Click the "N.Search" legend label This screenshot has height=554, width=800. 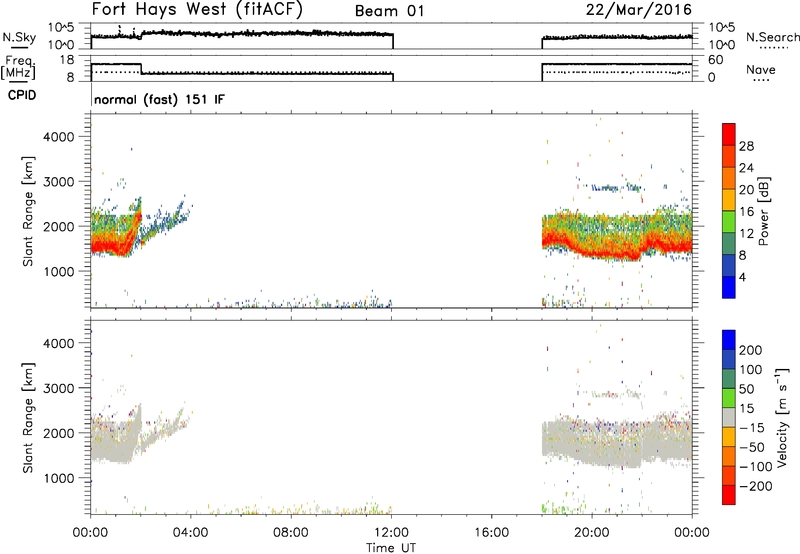(x=773, y=37)
